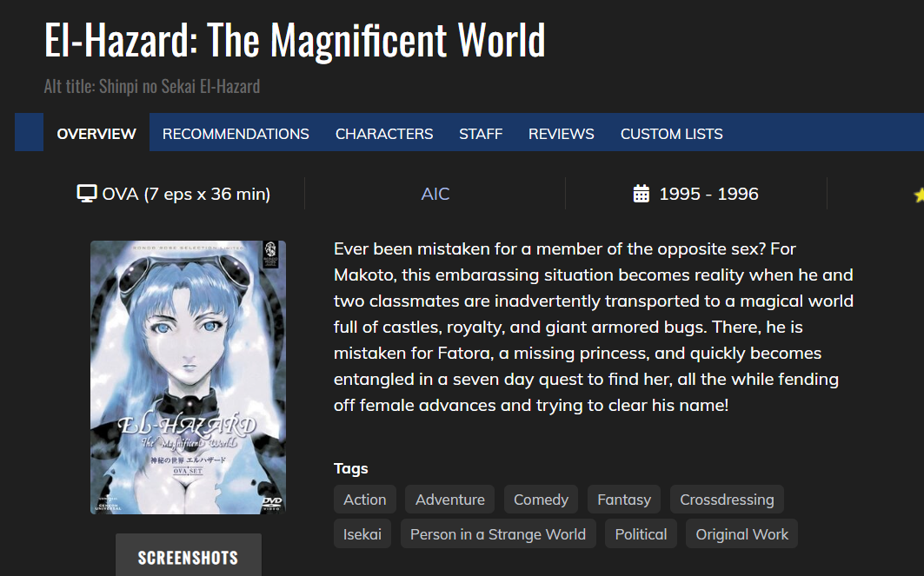The image size is (924, 576).
Task: Click the yellow star rating icon
Action: tap(920, 195)
